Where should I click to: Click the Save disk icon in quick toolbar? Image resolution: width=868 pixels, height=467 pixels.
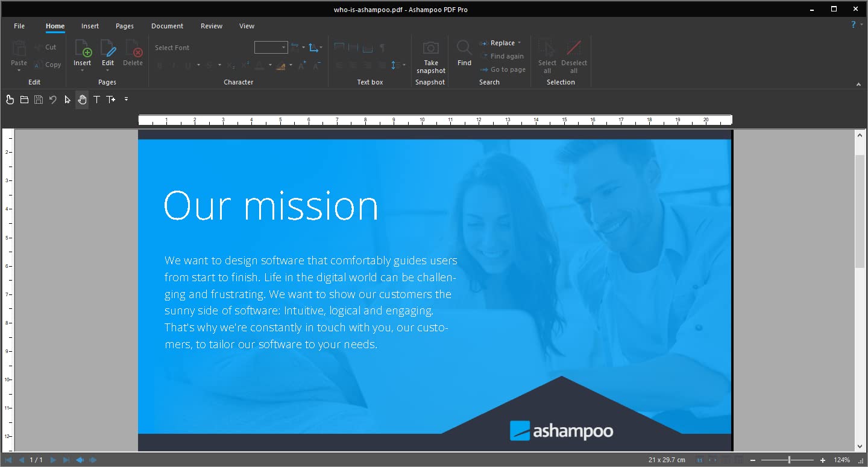39,100
